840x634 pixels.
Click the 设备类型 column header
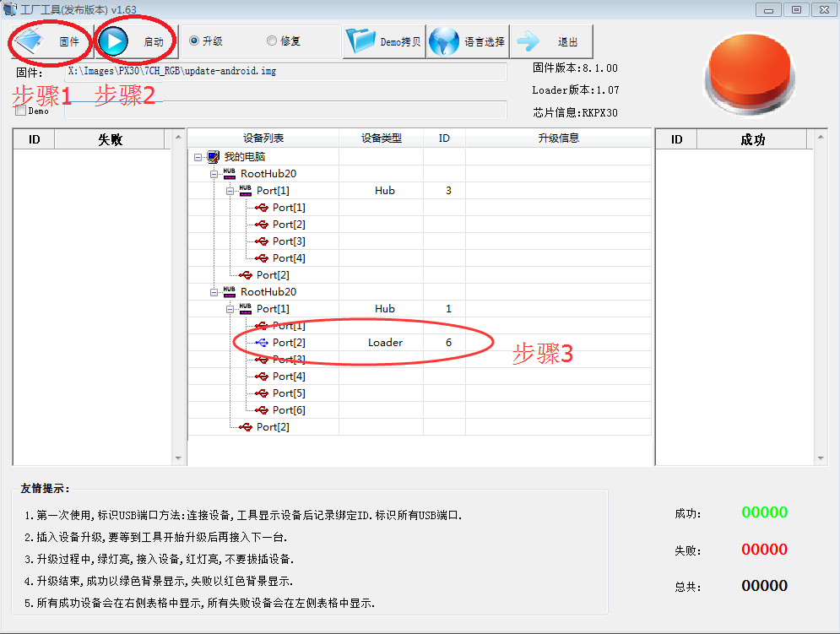tap(381, 138)
